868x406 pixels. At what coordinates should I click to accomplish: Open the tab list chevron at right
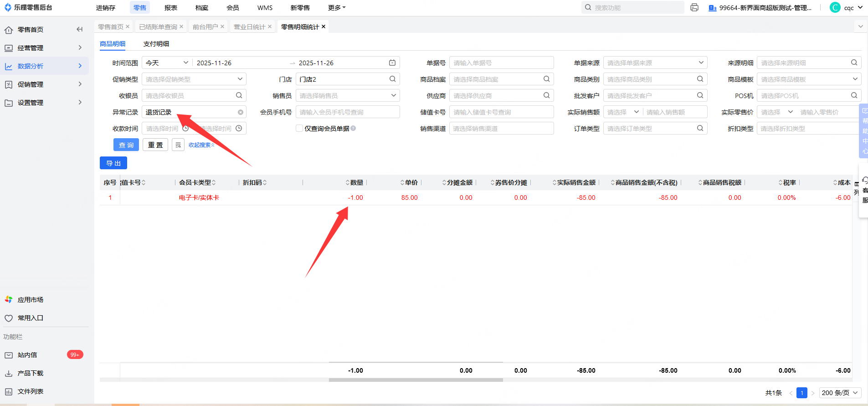point(860,26)
